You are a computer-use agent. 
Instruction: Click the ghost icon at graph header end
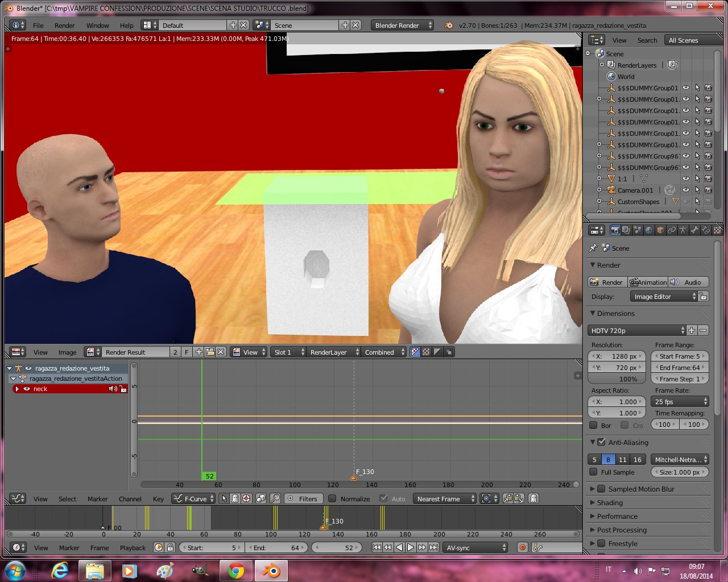(533, 498)
